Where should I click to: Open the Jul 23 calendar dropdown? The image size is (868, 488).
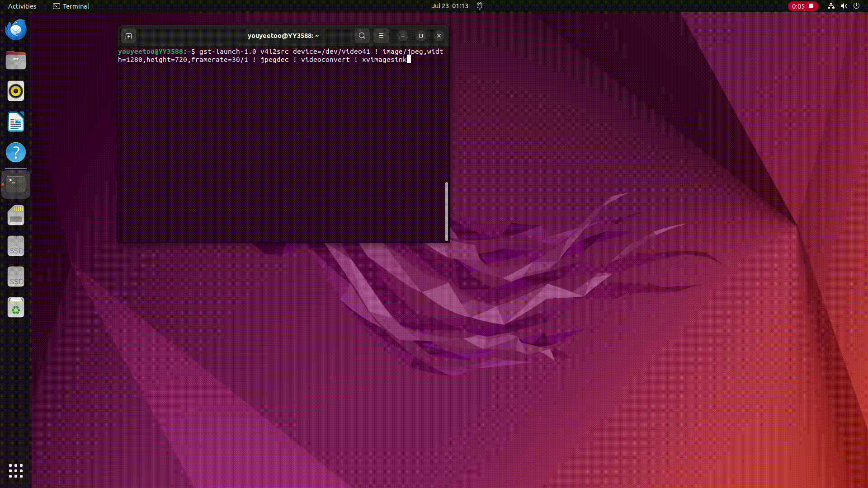coord(449,6)
